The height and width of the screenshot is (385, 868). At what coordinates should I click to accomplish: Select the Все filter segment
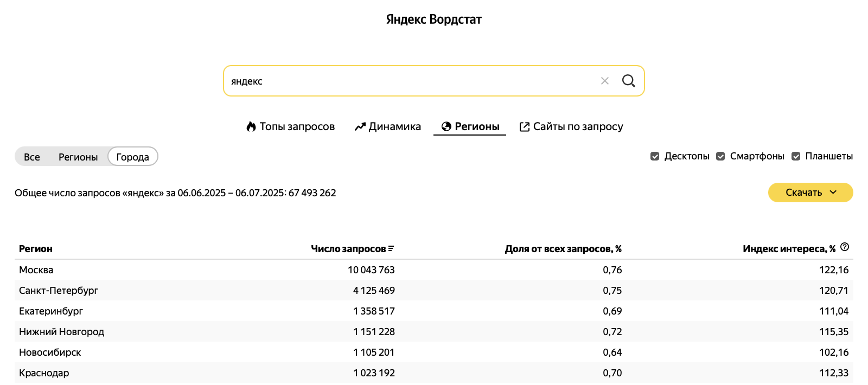coord(32,157)
